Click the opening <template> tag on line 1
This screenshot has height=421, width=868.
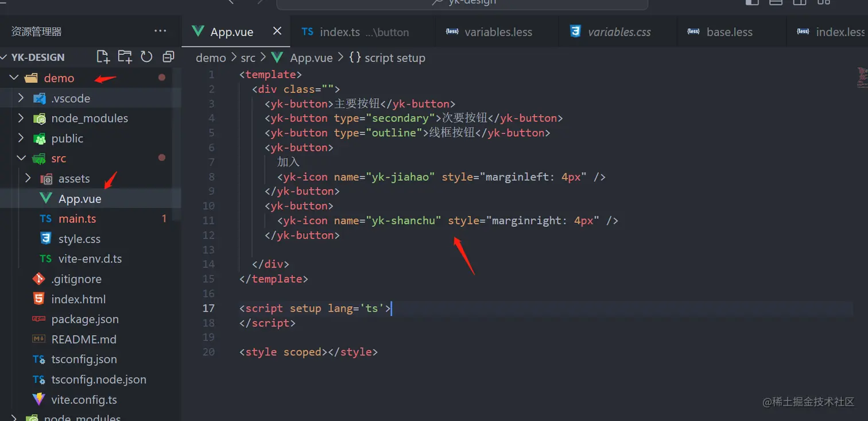coord(270,75)
